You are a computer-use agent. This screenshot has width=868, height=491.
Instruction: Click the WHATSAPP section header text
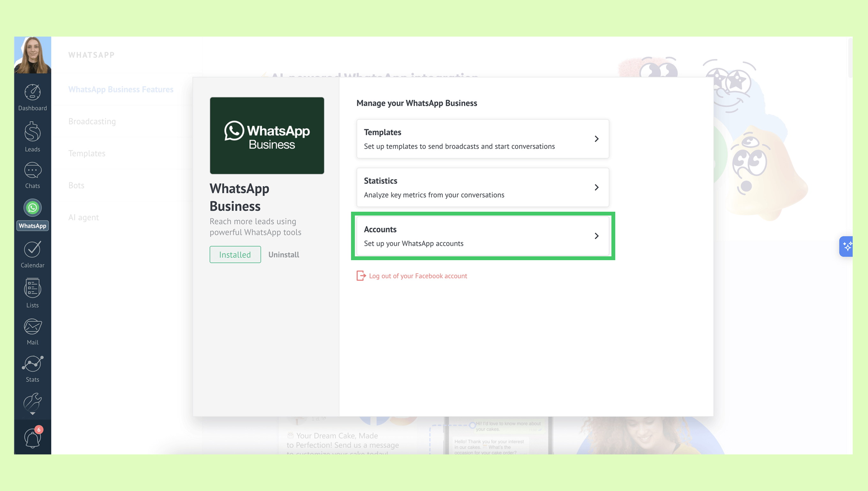click(92, 55)
